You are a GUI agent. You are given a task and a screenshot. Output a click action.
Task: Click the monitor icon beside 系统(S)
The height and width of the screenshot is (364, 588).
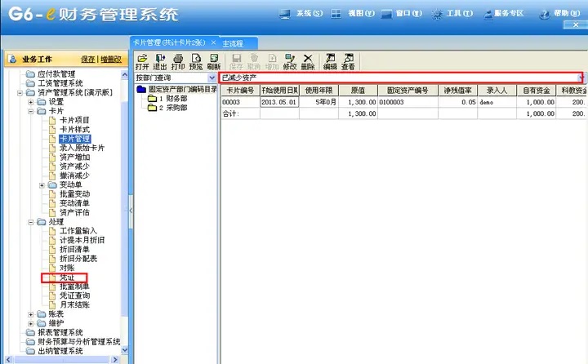coord(285,14)
